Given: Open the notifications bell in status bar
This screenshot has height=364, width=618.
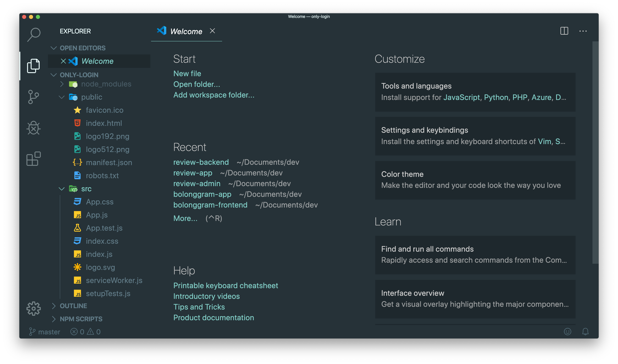Looking at the screenshot, I should [x=585, y=332].
